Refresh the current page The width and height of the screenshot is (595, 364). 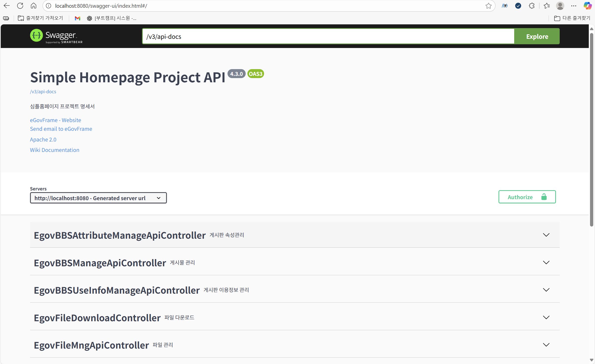pos(20,5)
